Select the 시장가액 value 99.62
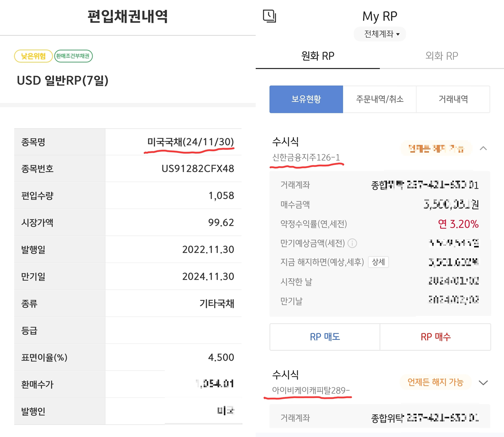The width and height of the screenshot is (504, 437). click(221, 223)
